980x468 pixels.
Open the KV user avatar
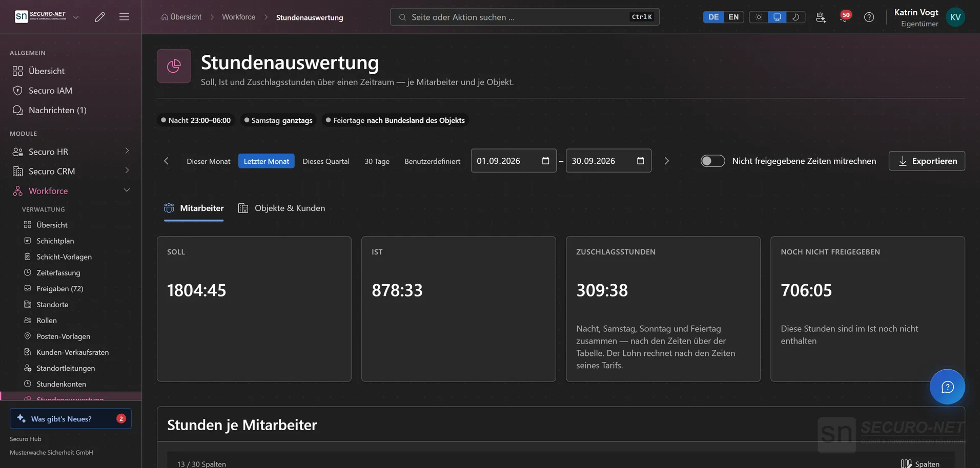click(955, 17)
